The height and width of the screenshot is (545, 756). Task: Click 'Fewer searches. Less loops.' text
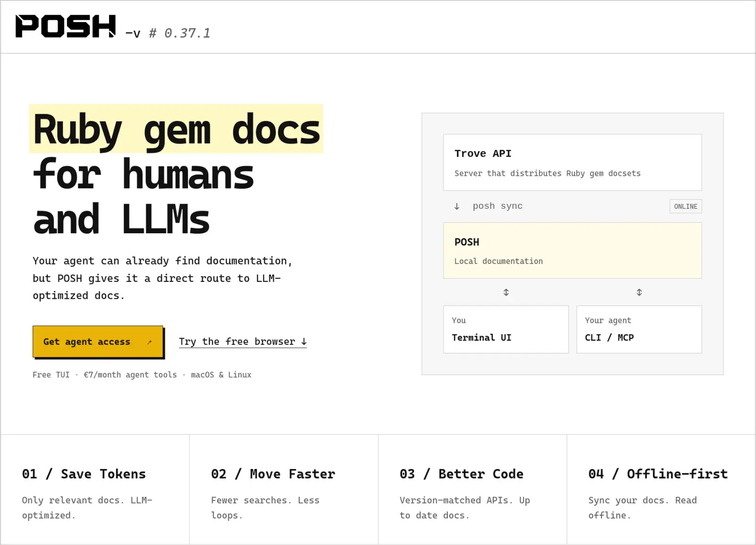[x=265, y=508]
